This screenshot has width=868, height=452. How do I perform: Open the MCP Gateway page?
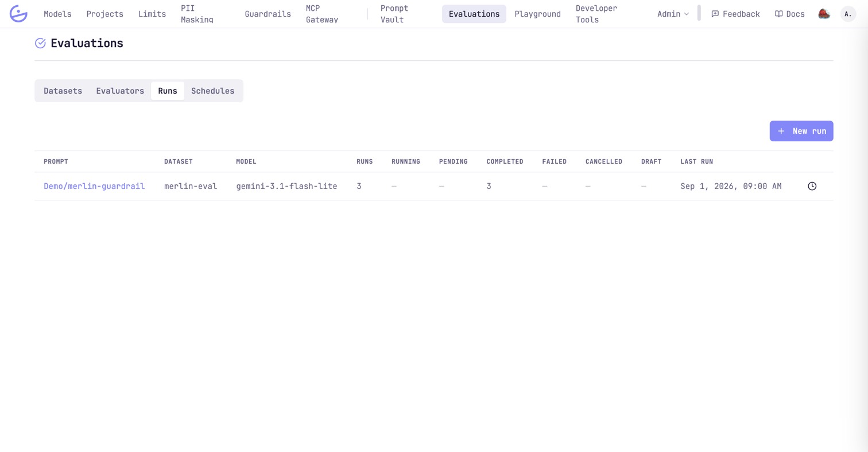321,14
